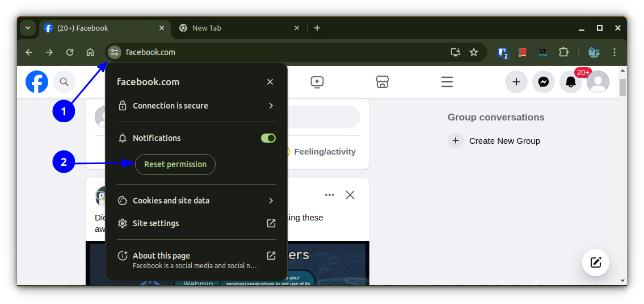Open Site settings in the popup
This screenshot has height=304, width=644.
tap(196, 223)
